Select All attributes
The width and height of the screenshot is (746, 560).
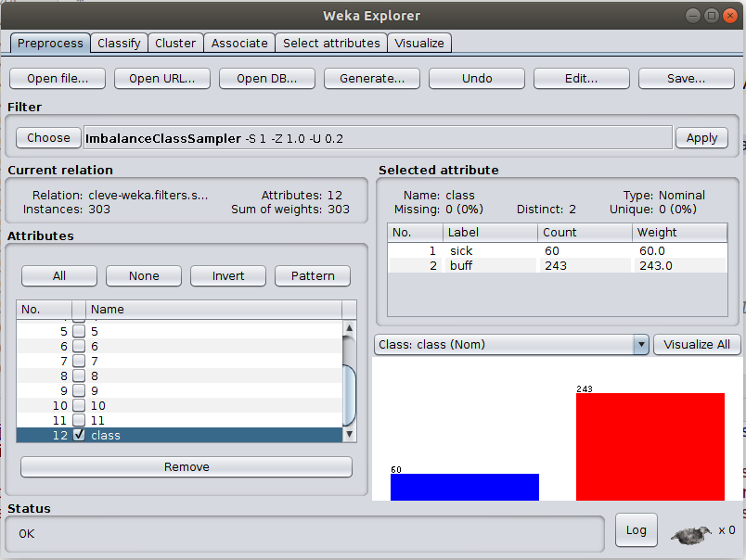tap(59, 275)
